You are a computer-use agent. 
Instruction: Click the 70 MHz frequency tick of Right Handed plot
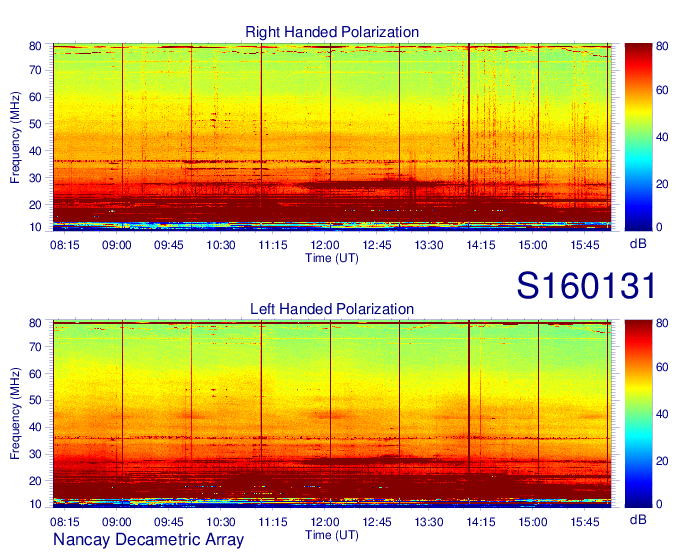coord(35,70)
